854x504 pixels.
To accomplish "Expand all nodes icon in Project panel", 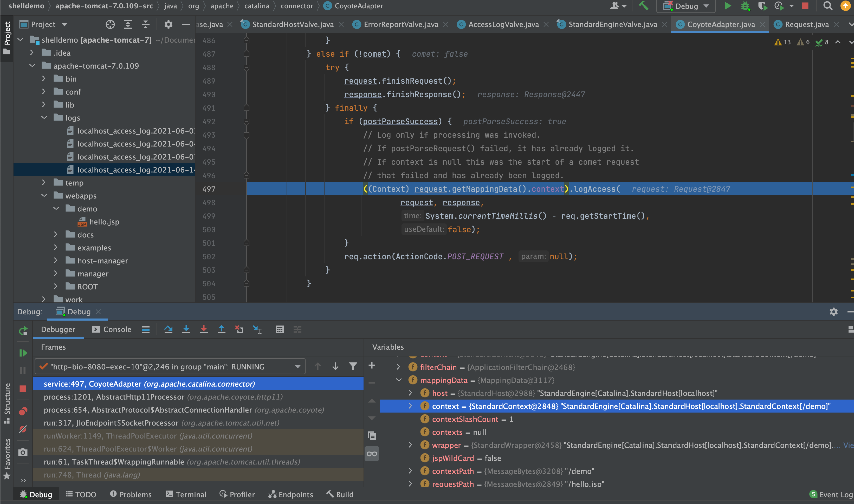I will pyautogui.click(x=128, y=24).
